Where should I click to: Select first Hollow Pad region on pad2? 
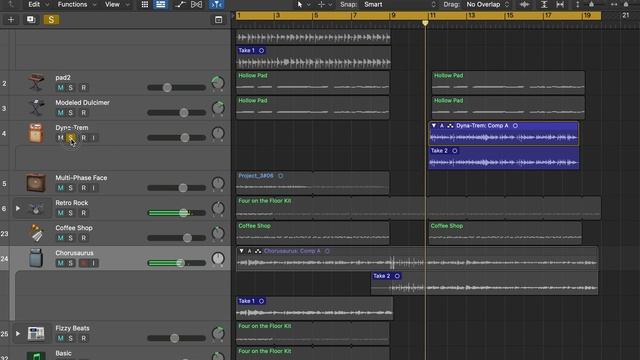click(x=313, y=83)
